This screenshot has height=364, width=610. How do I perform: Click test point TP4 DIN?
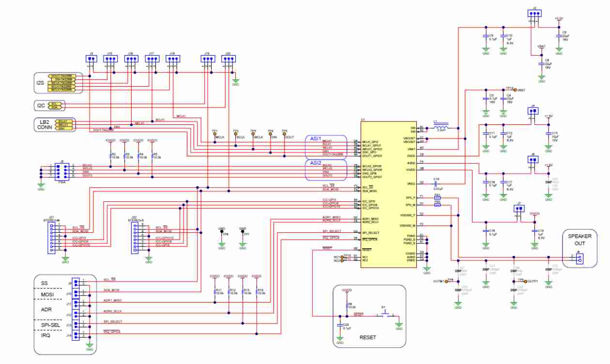point(270,134)
